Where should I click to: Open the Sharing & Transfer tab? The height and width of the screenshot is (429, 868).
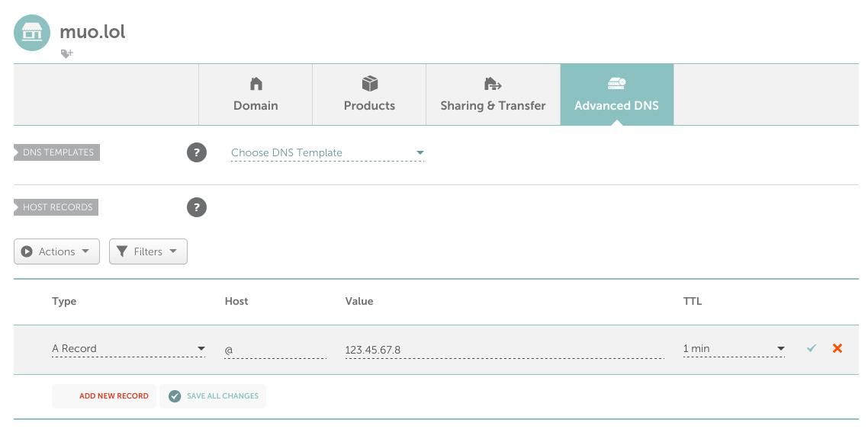coord(493,94)
